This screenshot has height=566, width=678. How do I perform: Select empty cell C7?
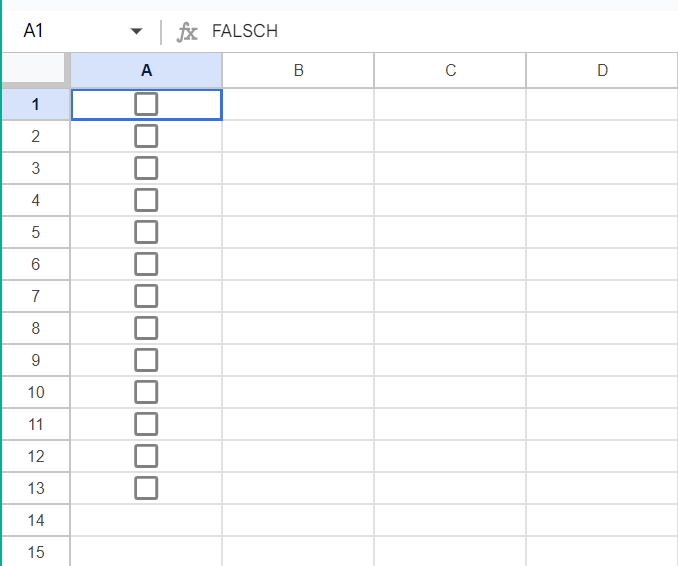pyautogui.click(x=450, y=296)
